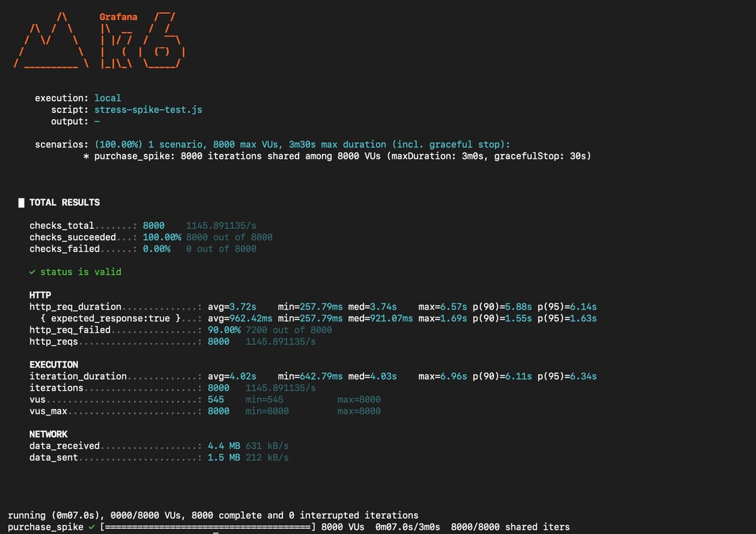Image resolution: width=756 pixels, height=534 pixels.
Task: Click data_sent '1.5 MB' value
Action: (224, 457)
